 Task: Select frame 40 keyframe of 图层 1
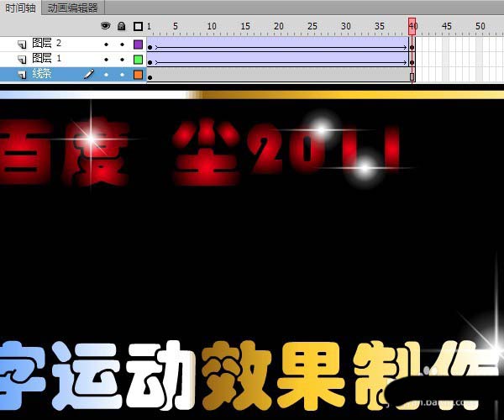click(x=412, y=62)
